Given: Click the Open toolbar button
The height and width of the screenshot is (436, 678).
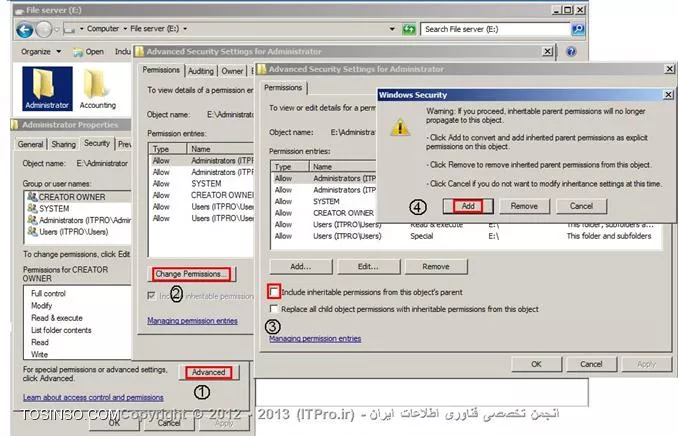Looking at the screenshot, I should point(89,51).
